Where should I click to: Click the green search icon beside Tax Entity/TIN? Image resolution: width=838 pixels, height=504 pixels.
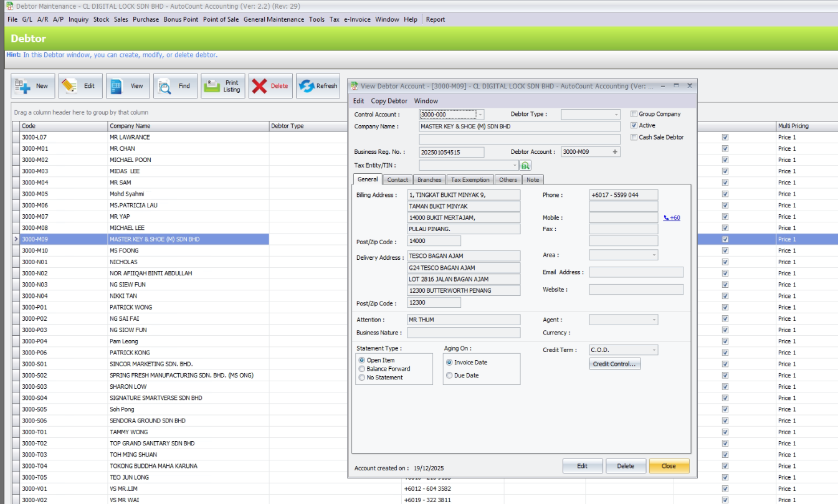coord(525,165)
